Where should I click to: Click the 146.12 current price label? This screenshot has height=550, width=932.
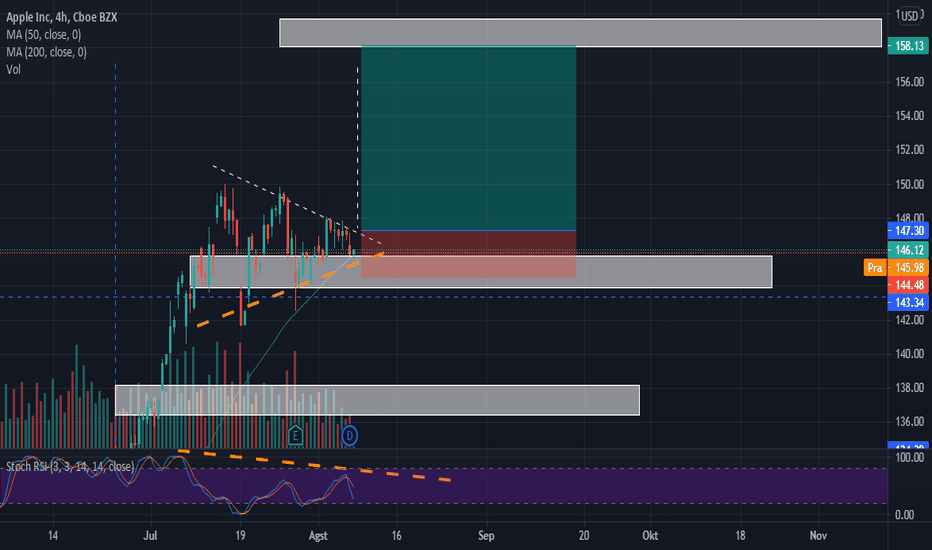908,250
